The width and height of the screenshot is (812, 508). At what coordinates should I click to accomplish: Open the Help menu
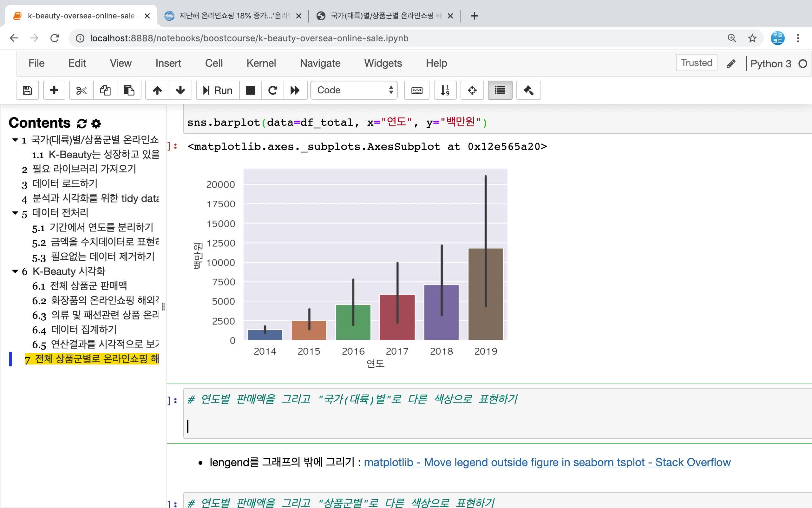(436, 63)
